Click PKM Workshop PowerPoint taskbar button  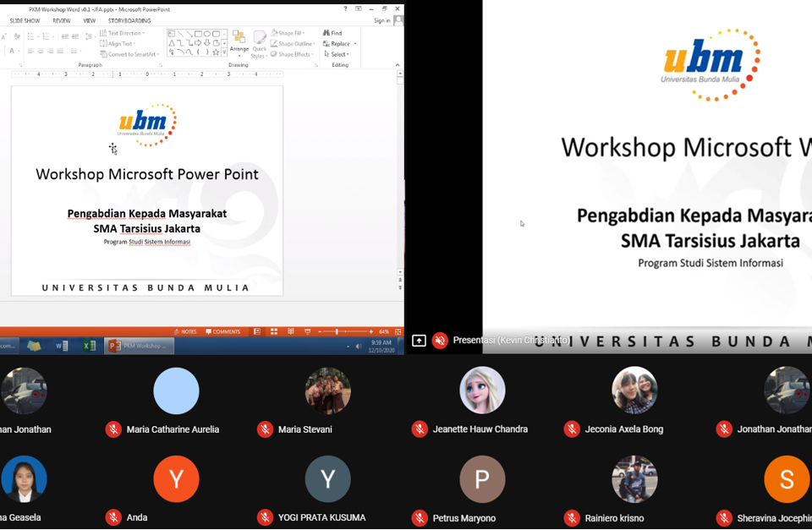point(140,346)
